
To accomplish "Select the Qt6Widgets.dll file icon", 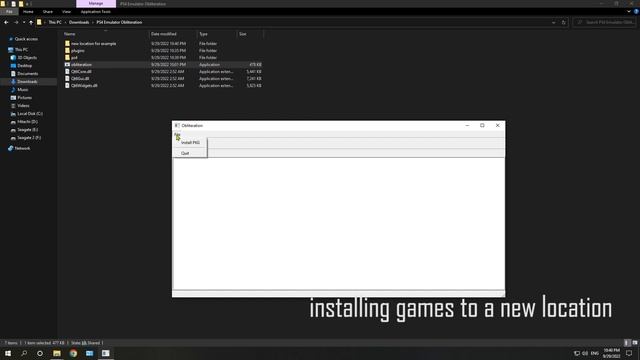I will pos(67,85).
